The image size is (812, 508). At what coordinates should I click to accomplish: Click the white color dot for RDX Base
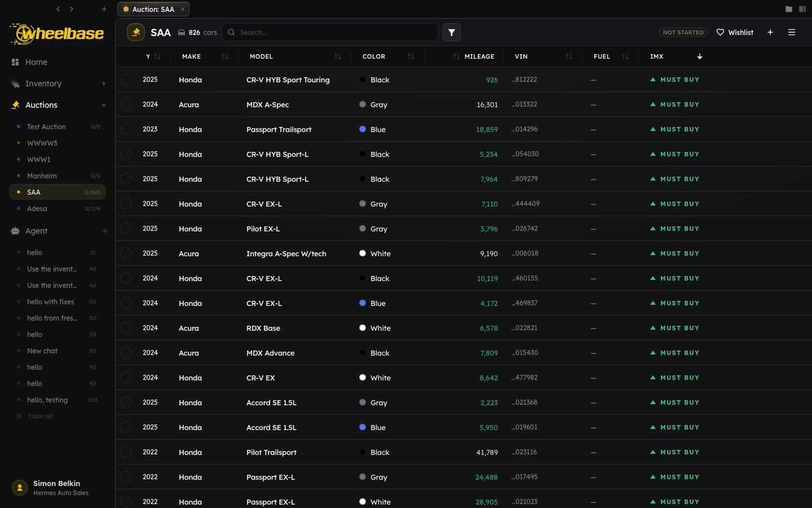tap(363, 328)
